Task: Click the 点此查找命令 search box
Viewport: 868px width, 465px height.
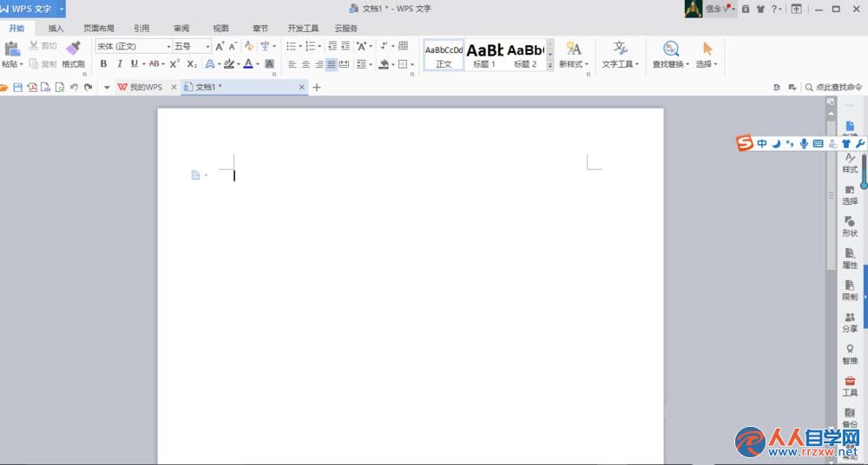Action: [833, 87]
